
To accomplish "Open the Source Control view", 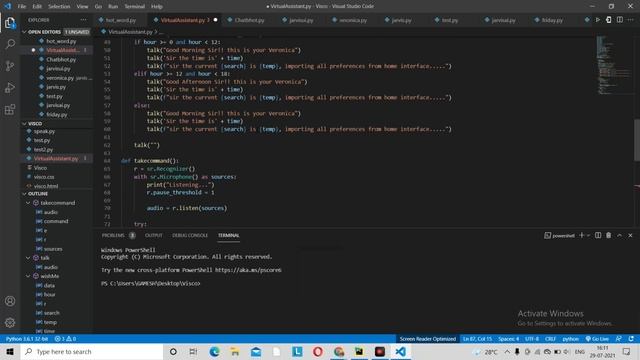I will click(x=10, y=66).
